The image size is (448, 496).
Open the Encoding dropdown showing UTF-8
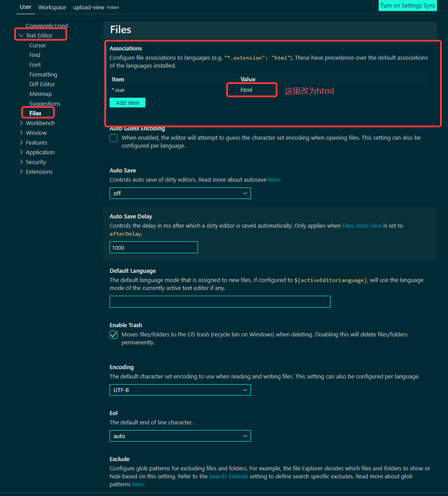(x=180, y=390)
